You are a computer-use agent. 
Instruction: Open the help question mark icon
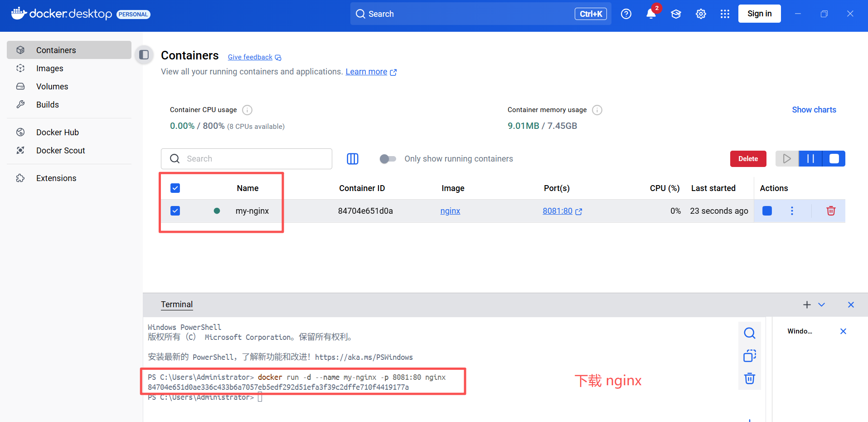(x=626, y=14)
